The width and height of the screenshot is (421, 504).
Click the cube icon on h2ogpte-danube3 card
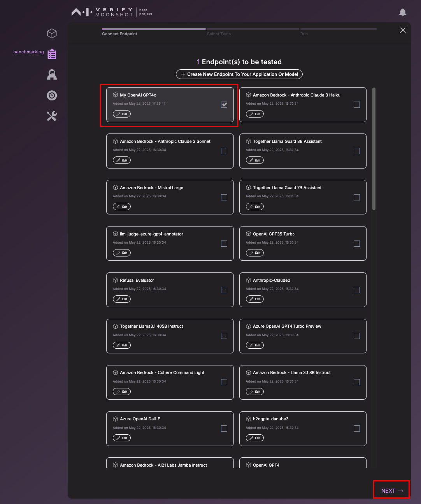coord(249,419)
